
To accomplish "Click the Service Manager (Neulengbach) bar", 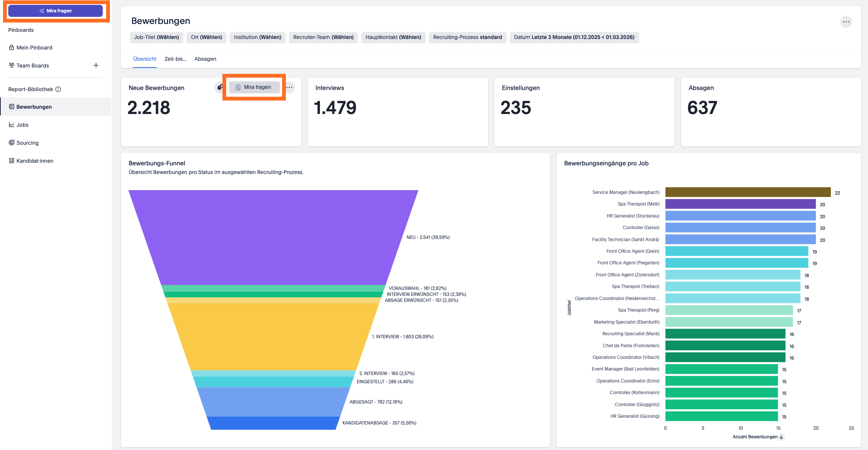I will pyautogui.click(x=748, y=192).
